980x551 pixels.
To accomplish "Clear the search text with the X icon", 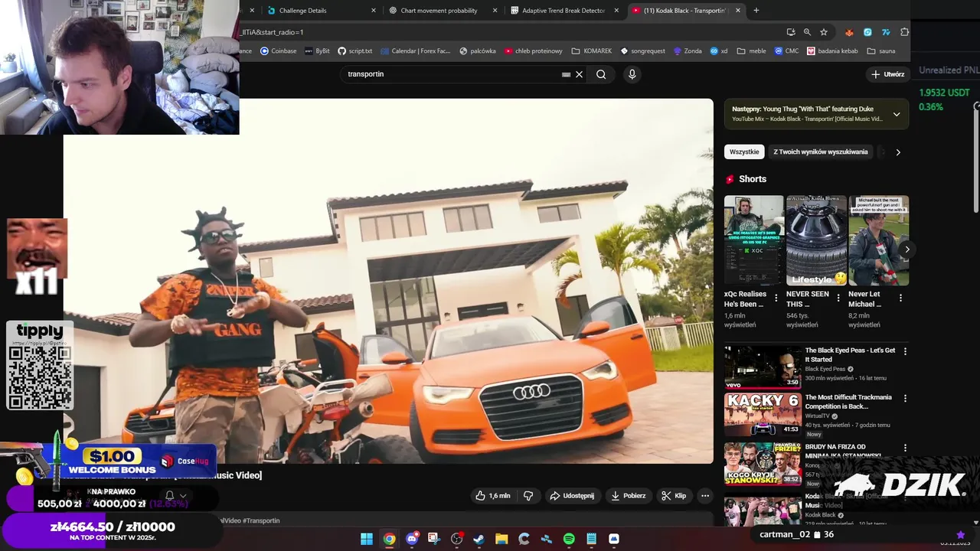I will tap(580, 74).
